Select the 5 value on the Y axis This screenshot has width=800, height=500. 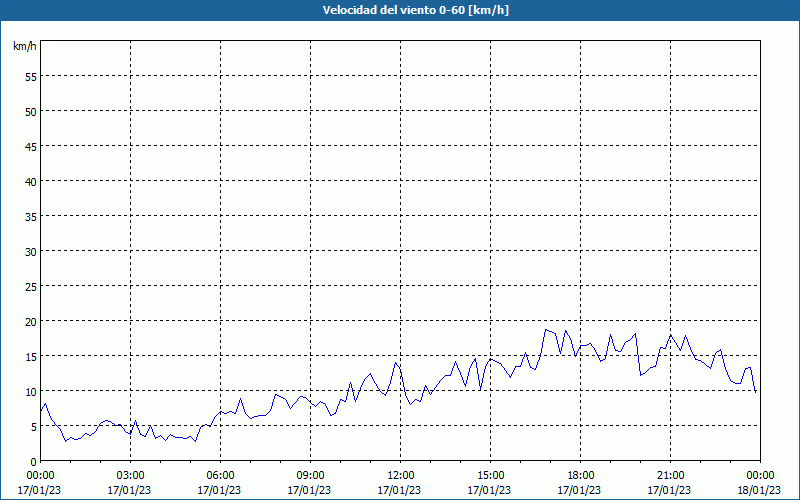(34, 427)
